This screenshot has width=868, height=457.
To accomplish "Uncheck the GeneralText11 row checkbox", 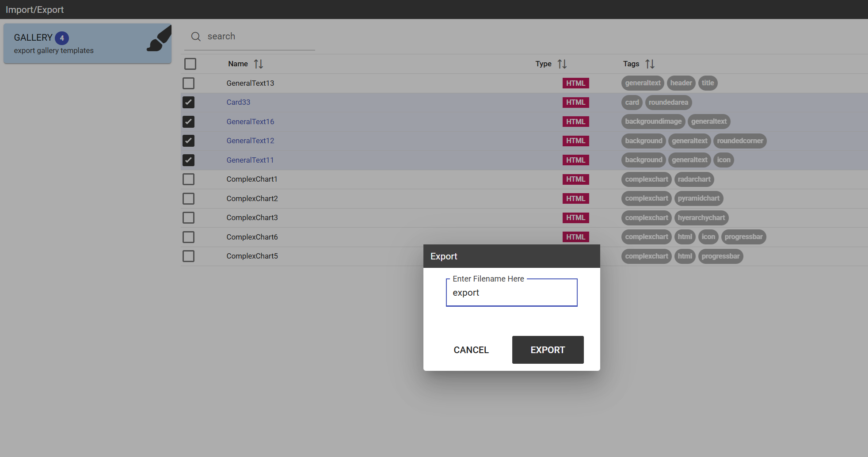I will [x=188, y=160].
